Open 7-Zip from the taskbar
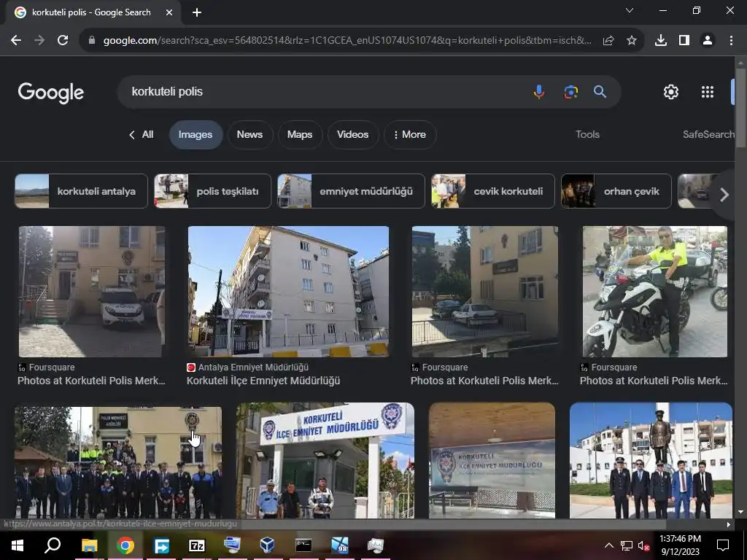 point(197,545)
